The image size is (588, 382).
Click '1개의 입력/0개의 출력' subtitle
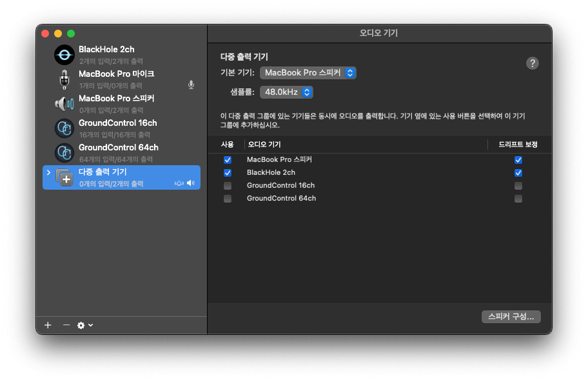pos(111,86)
